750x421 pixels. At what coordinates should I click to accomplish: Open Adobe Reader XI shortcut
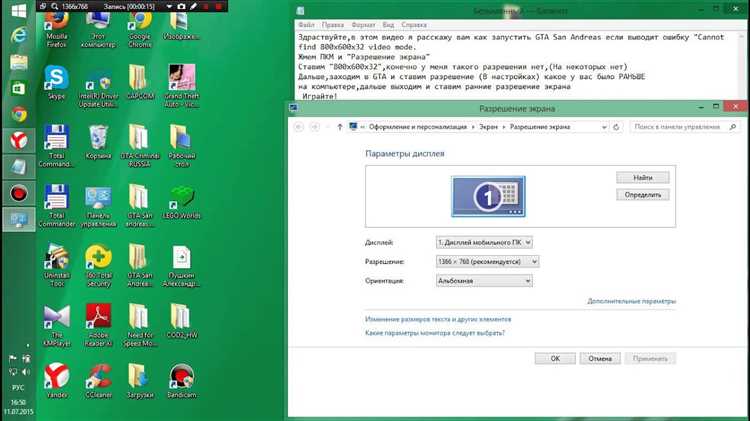click(x=98, y=325)
